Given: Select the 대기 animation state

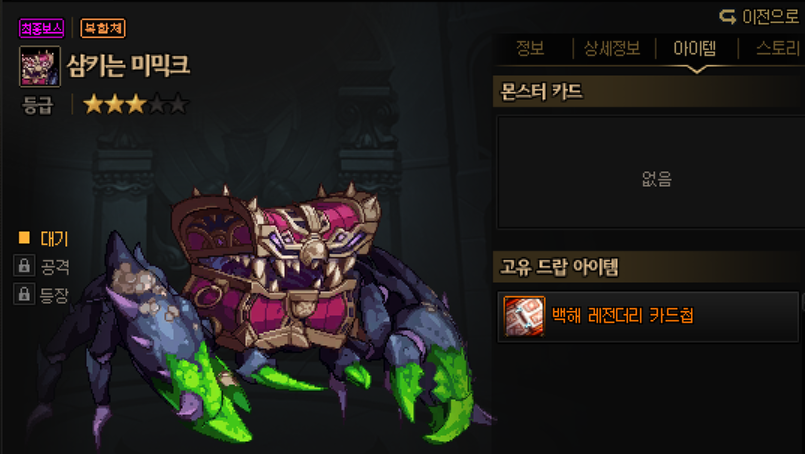Looking at the screenshot, I should click(x=54, y=238).
